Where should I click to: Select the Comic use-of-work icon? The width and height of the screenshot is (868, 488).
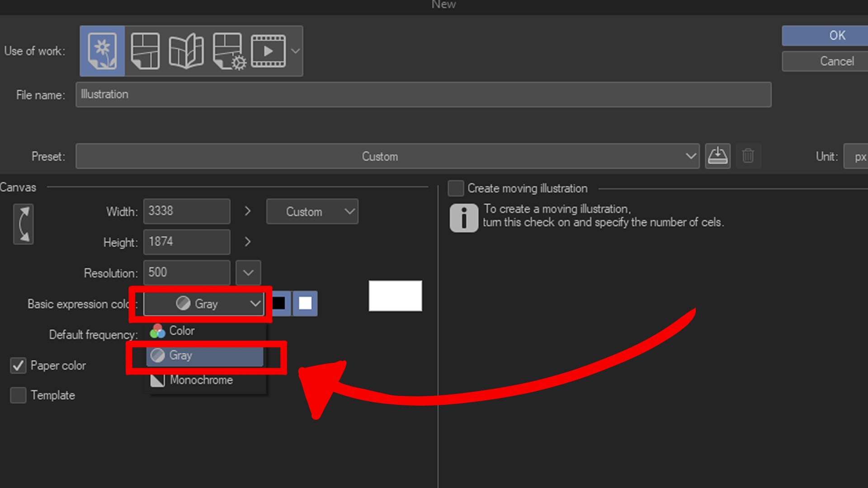[145, 51]
